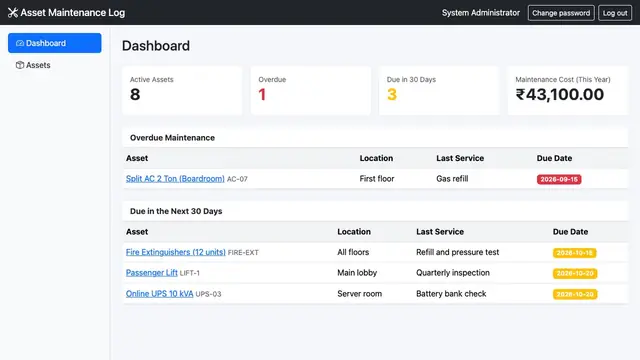Click the All floors location cell
The height and width of the screenshot is (360, 640).
353,252
